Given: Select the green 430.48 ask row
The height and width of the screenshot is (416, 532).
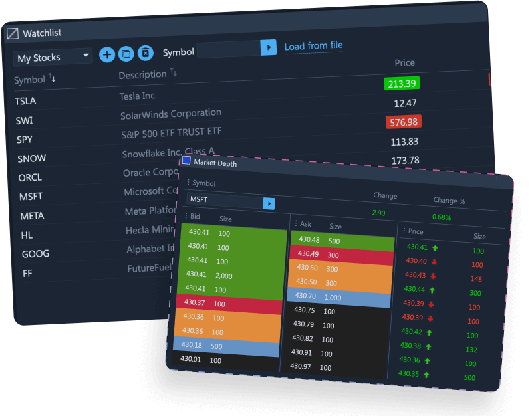Looking at the screenshot, I should [x=342, y=241].
